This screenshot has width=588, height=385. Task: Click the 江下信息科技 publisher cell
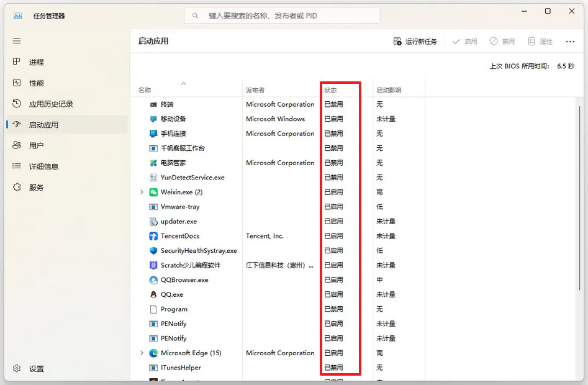[280, 265]
